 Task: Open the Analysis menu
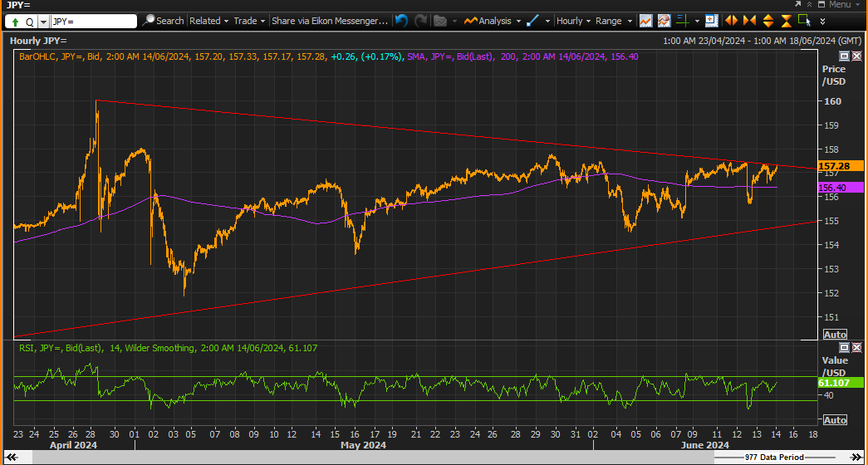[x=493, y=21]
